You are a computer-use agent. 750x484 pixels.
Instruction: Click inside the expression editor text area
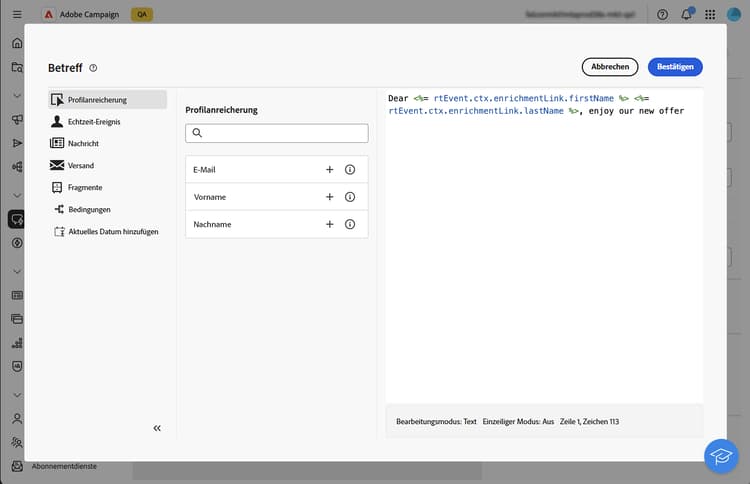(544, 246)
